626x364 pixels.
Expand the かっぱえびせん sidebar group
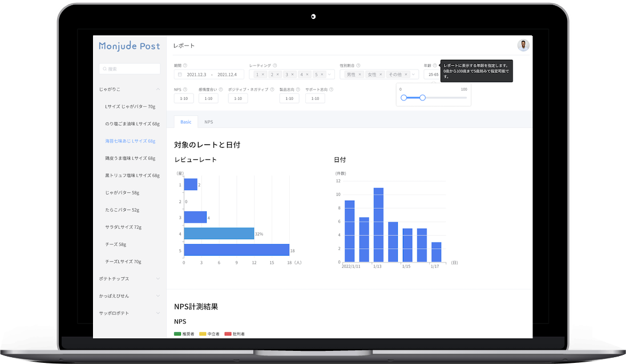pos(158,296)
